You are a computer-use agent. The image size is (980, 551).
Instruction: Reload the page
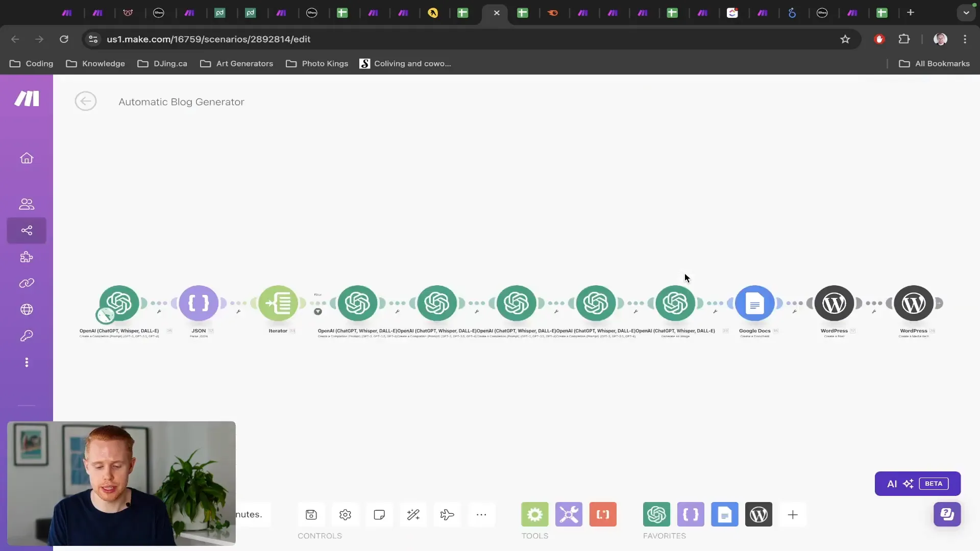click(64, 39)
